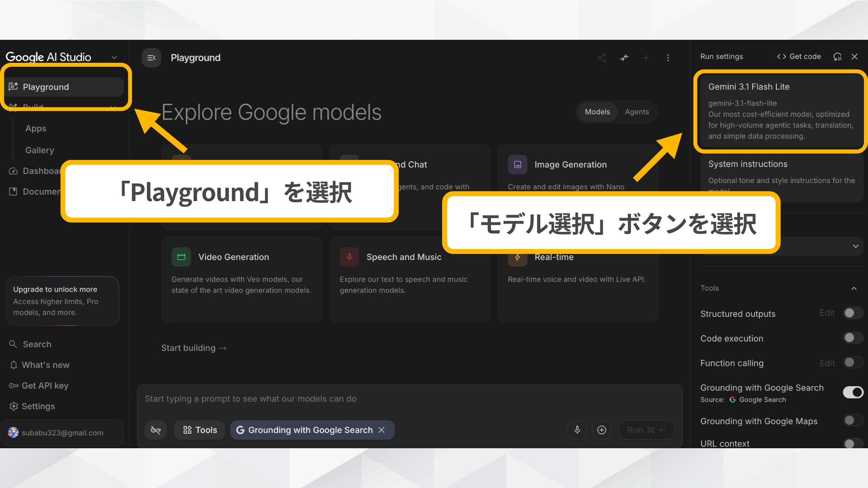Click the Playground icon in sidebar

pyautogui.click(x=13, y=86)
